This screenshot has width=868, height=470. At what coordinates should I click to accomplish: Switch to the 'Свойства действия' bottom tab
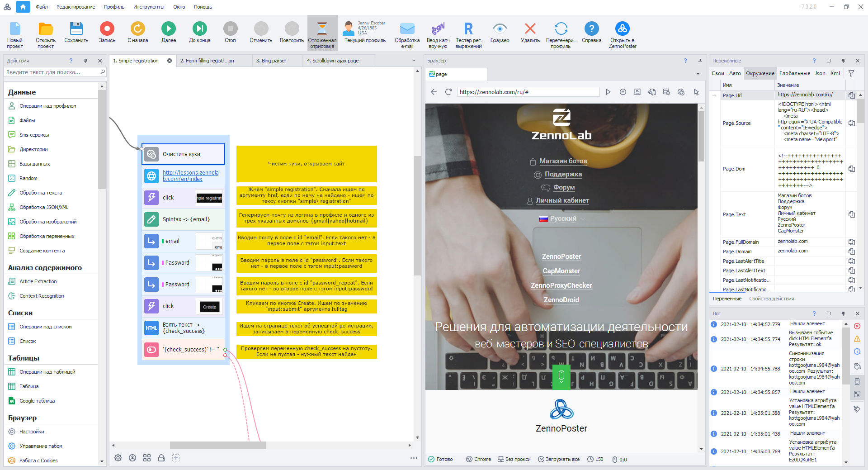pos(771,299)
